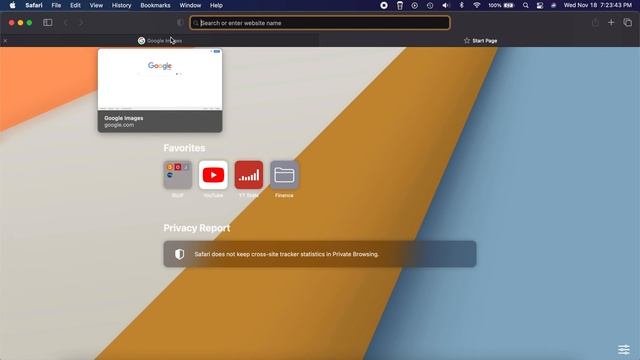Viewport: 640px width, 360px height.
Task: Add a new tab
Action: click(x=611, y=22)
